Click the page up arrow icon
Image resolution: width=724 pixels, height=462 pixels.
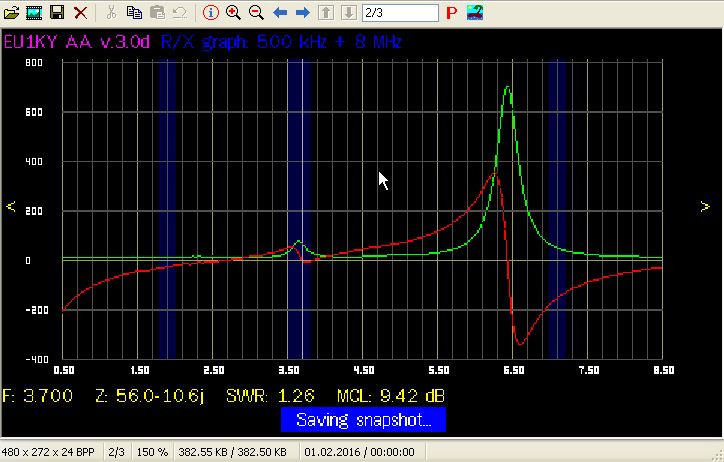pyautogui.click(x=326, y=13)
